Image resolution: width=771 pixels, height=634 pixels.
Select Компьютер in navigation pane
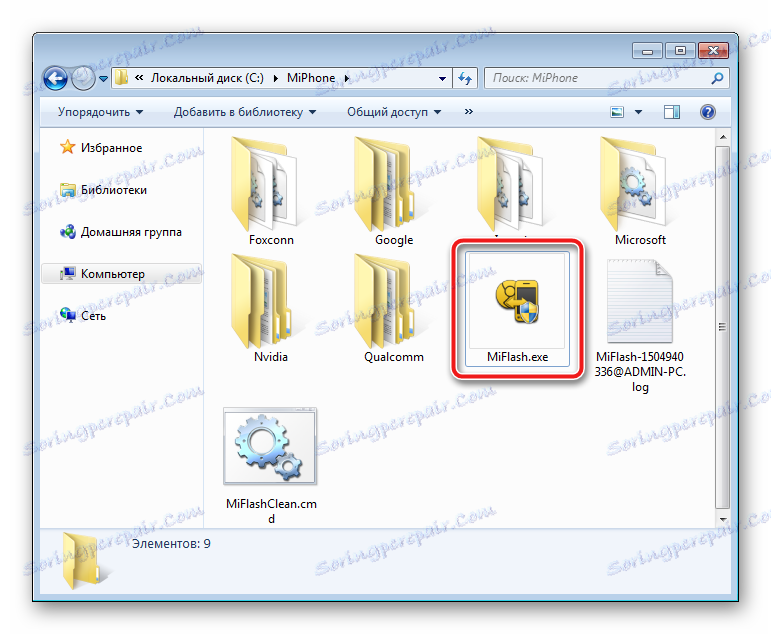tap(121, 273)
